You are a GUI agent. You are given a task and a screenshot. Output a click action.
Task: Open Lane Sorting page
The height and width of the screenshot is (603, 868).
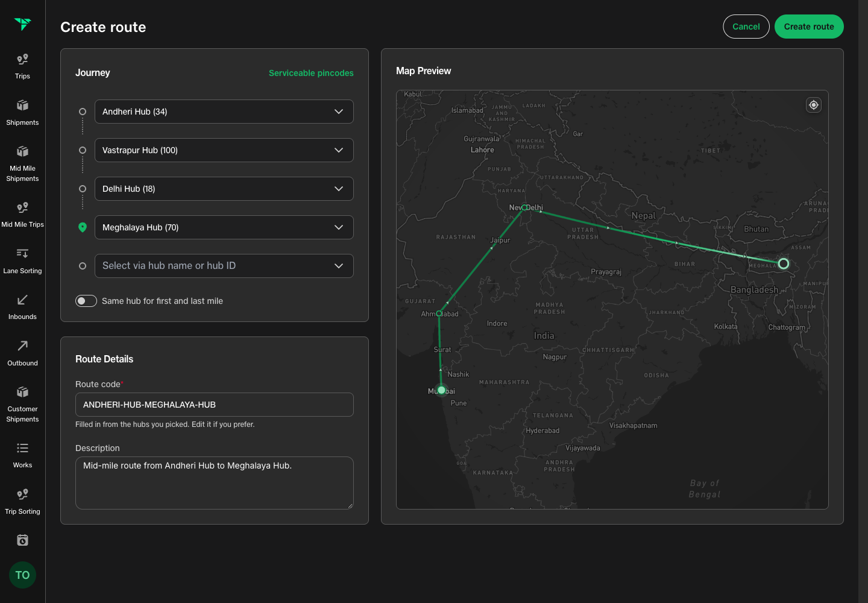click(x=22, y=261)
